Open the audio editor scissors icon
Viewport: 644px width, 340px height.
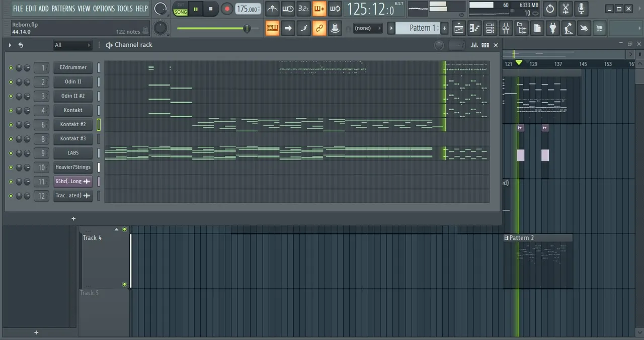tap(566, 9)
